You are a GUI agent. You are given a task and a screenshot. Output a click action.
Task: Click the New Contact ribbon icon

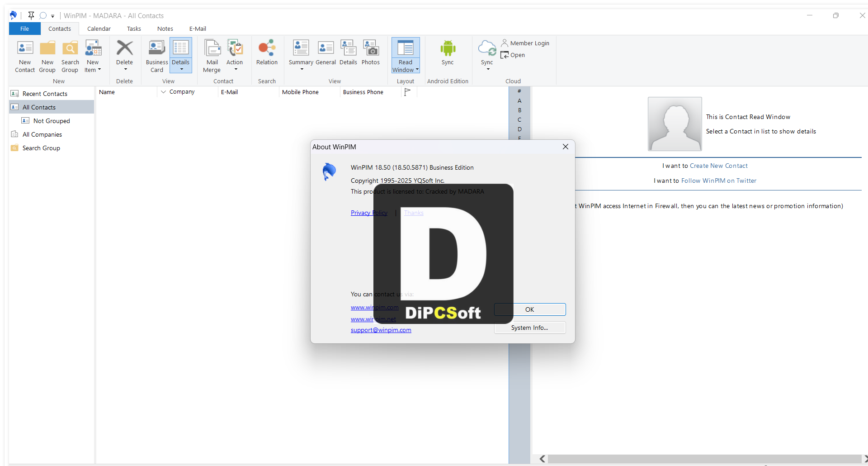[x=25, y=56]
